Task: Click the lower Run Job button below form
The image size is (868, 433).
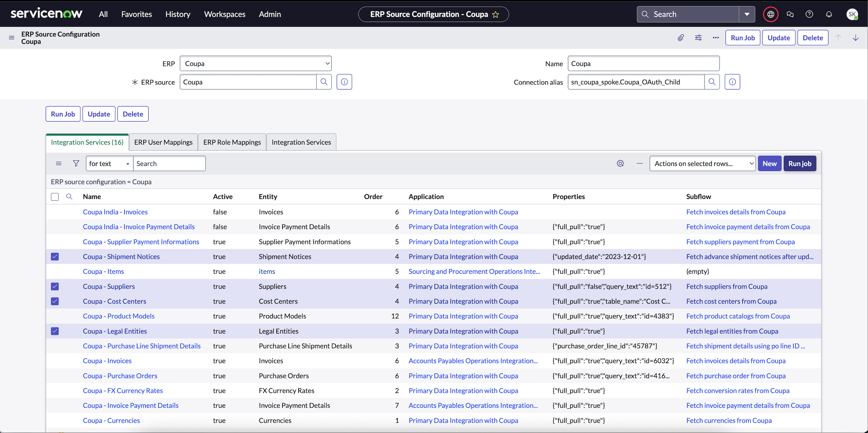Action: click(63, 114)
